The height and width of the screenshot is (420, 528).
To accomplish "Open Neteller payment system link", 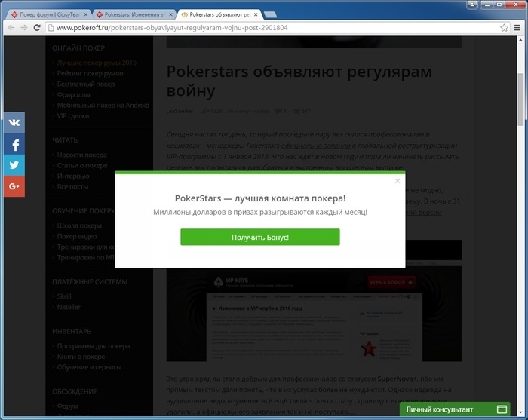I will click(x=69, y=307).
